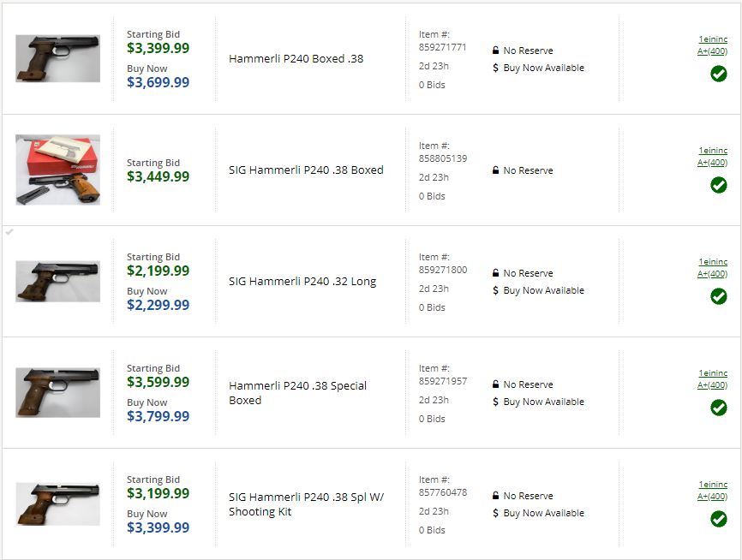Click Buy Now Available text for item 859271800

[544, 290]
